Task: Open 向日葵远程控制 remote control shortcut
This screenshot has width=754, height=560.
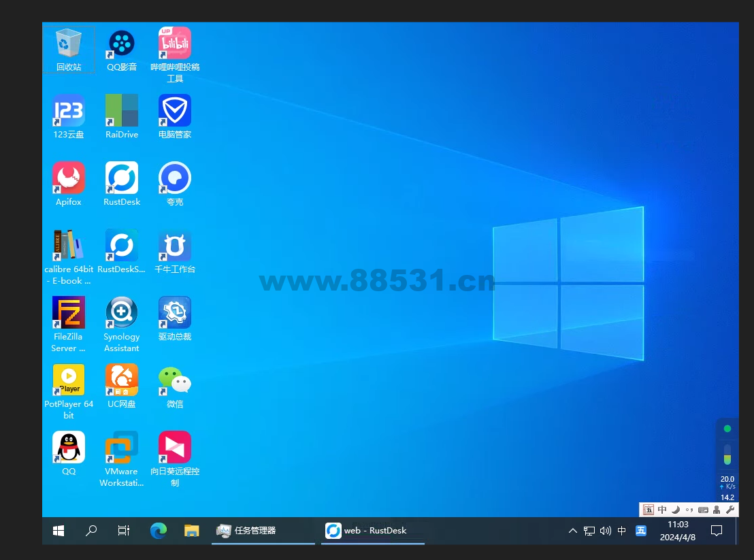Action: click(x=175, y=459)
